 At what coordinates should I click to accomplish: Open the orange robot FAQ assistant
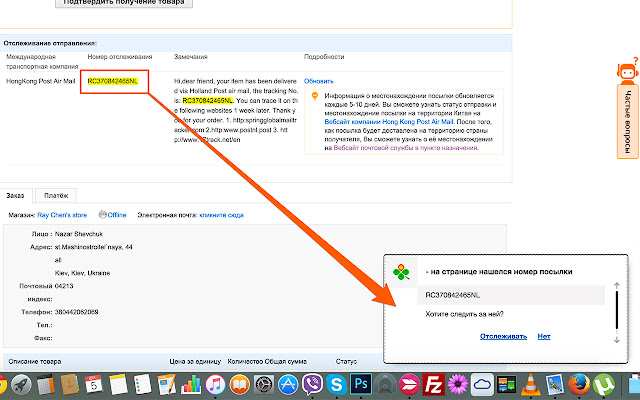click(627, 71)
